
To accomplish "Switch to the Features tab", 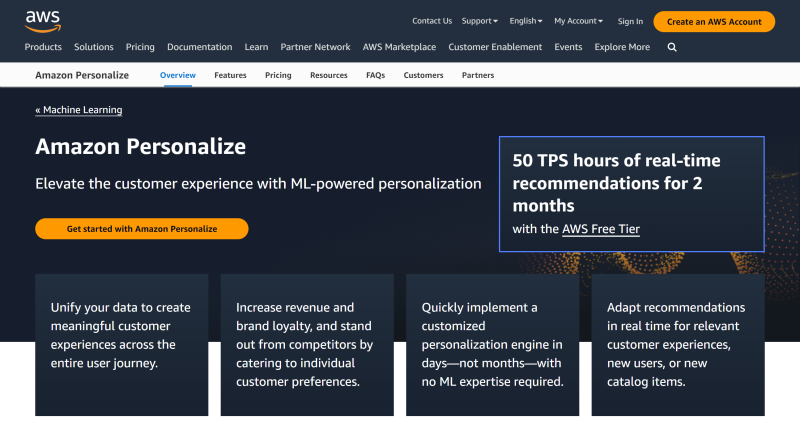I will (x=230, y=75).
